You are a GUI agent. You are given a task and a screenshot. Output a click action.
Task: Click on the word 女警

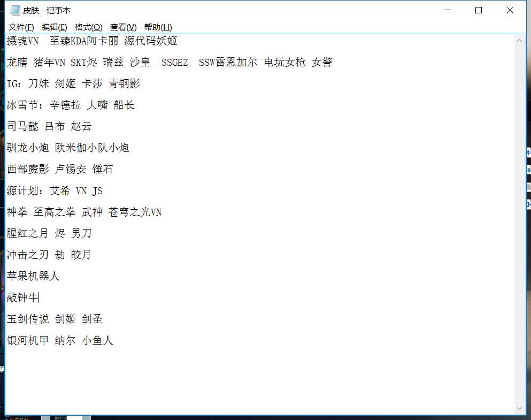point(322,62)
